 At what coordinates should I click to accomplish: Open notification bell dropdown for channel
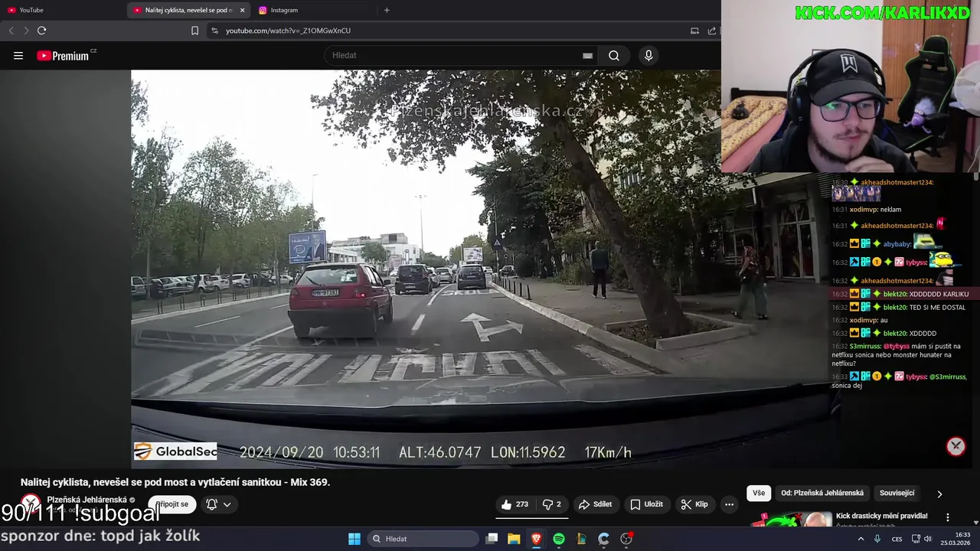[218, 504]
